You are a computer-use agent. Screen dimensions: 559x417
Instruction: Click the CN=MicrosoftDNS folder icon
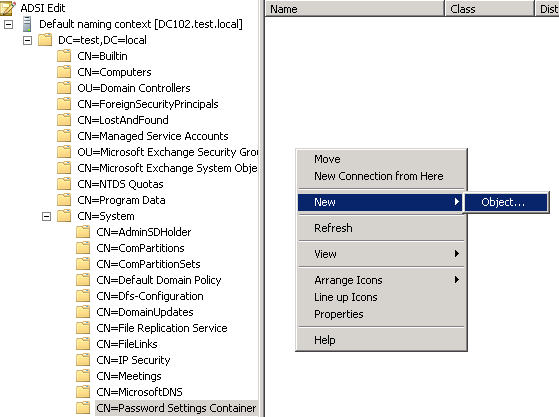[83, 392]
